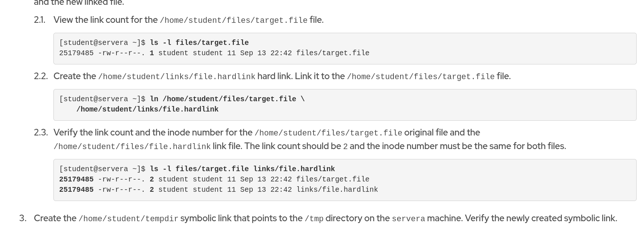Click the step number 2.3 label

point(41,133)
